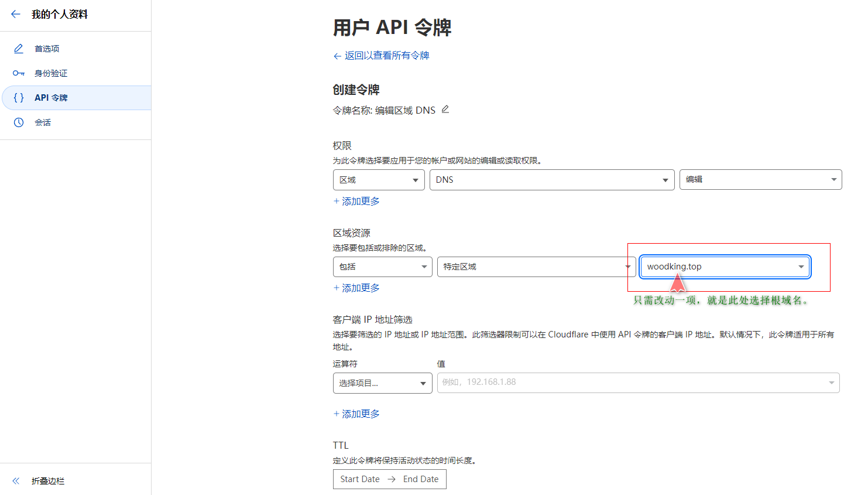Click the back arrow beside 我的个人资料
868x495 pixels.
[x=16, y=14]
